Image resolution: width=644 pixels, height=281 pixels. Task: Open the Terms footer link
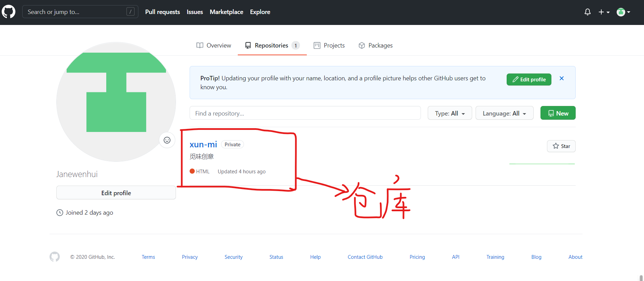tap(148, 257)
